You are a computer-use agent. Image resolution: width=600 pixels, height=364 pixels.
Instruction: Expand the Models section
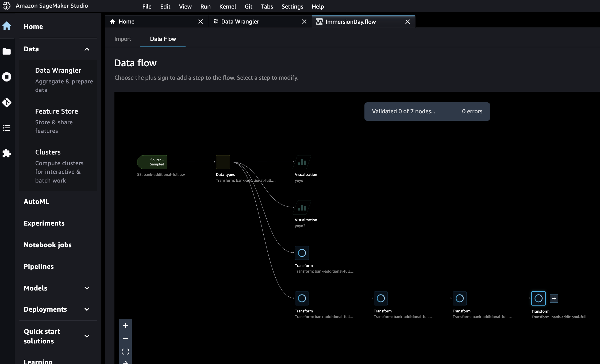click(87, 288)
